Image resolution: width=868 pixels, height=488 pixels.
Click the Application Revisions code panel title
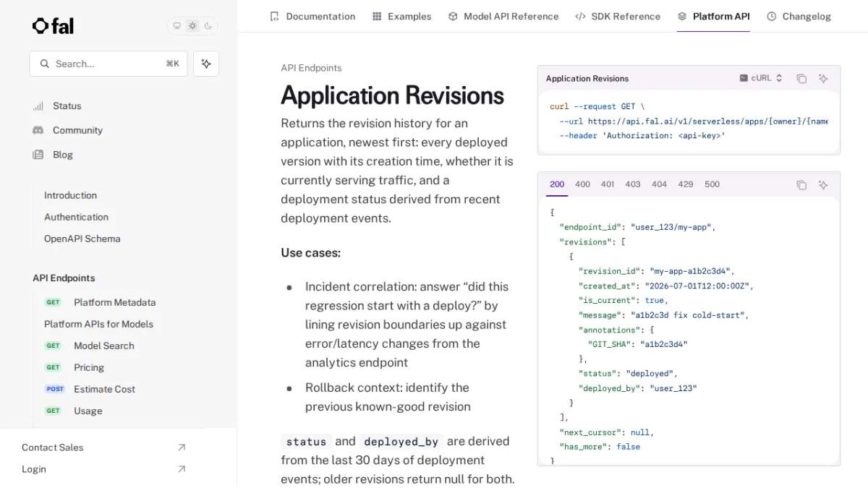click(587, 78)
